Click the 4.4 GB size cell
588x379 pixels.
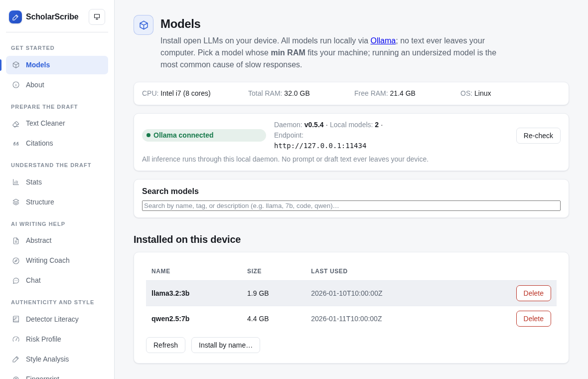click(x=258, y=319)
